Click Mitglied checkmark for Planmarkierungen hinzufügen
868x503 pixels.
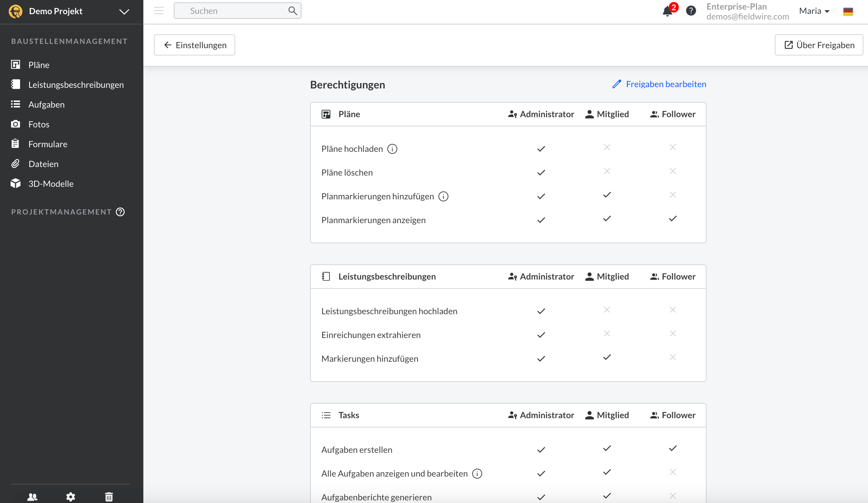(607, 195)
